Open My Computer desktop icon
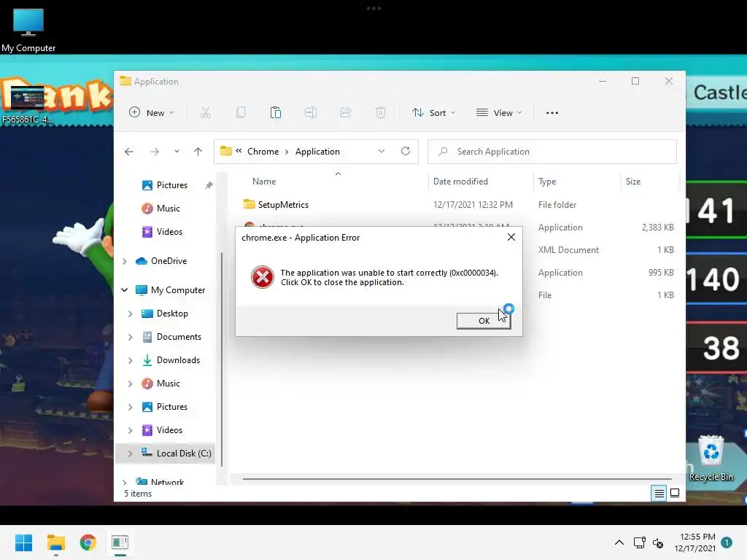Viewport: 747px width, 560px height. point(28,31)
